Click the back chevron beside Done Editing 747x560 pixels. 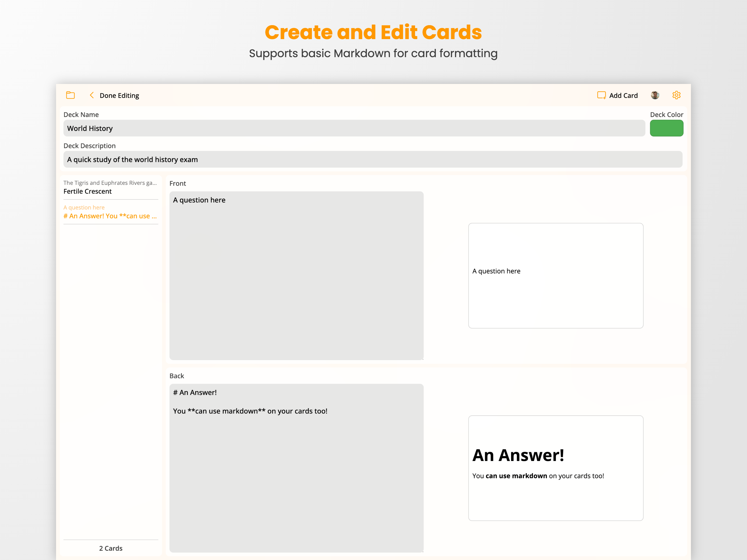(92, 95)
